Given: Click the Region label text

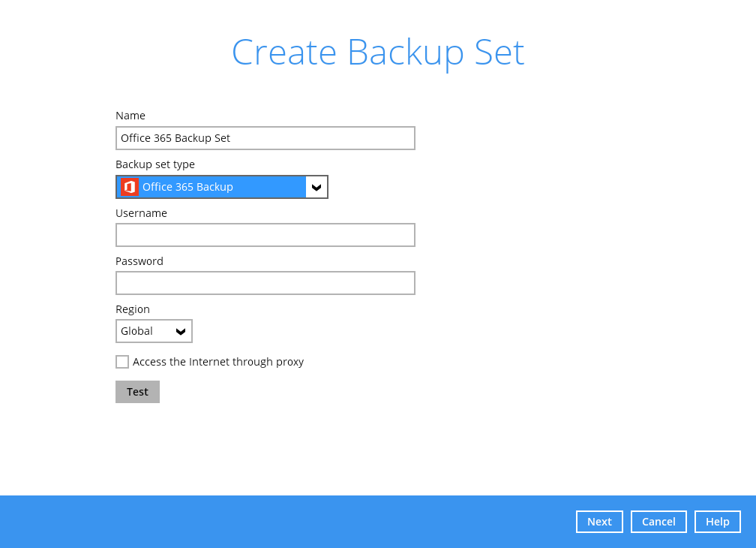Looking at the screenshot, I should [x=133, y=309].
